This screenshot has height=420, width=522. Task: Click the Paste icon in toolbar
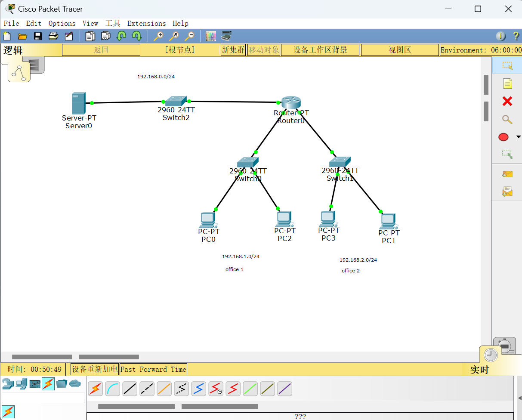pyautogui.click(x=106, y=36)
